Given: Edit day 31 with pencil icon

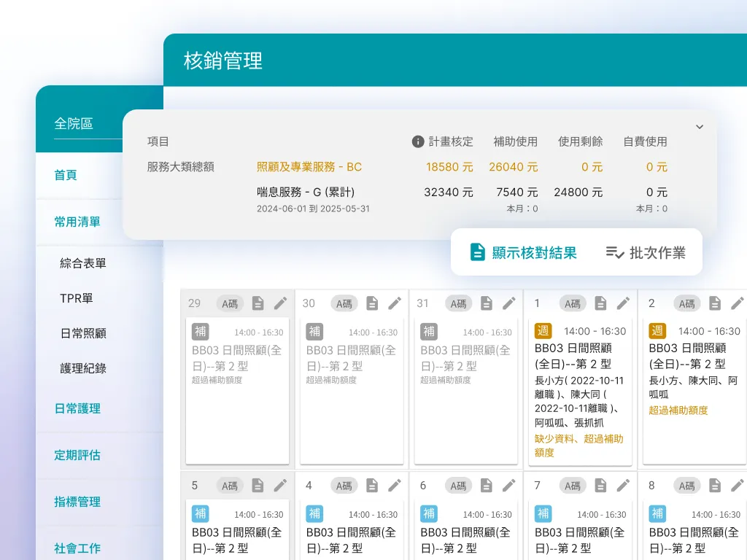Looking at the screenshot, I should (x=509, y=303).
